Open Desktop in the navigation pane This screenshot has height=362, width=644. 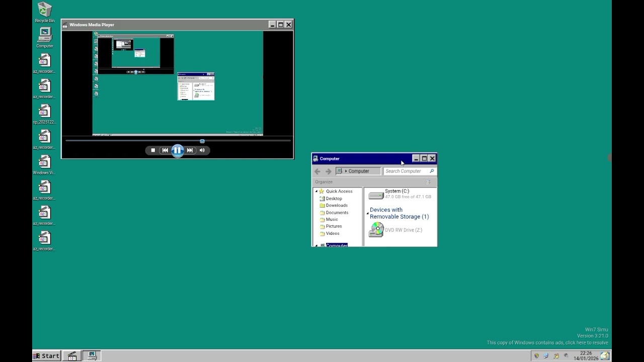coord(334,199)
